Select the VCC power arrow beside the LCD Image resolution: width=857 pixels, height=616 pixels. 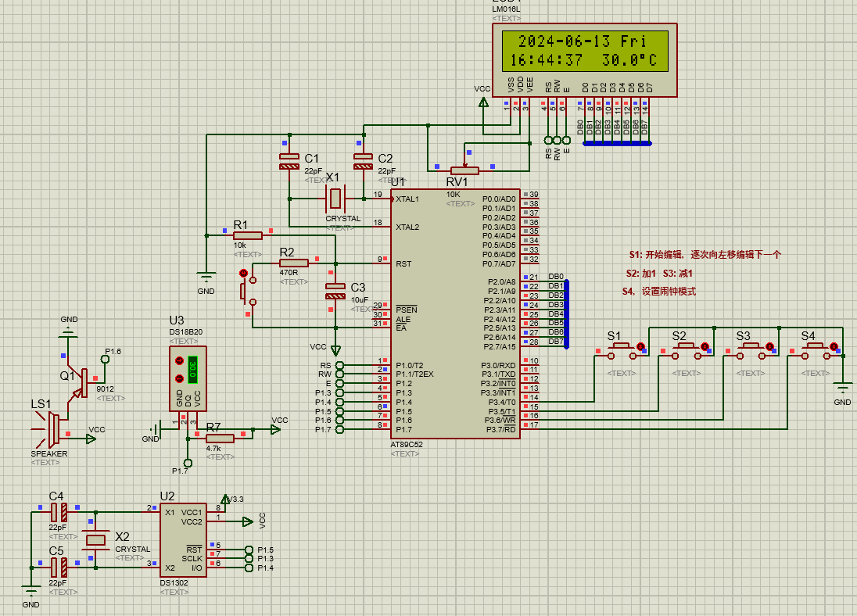pyautogui.click(x=483, y=101)
